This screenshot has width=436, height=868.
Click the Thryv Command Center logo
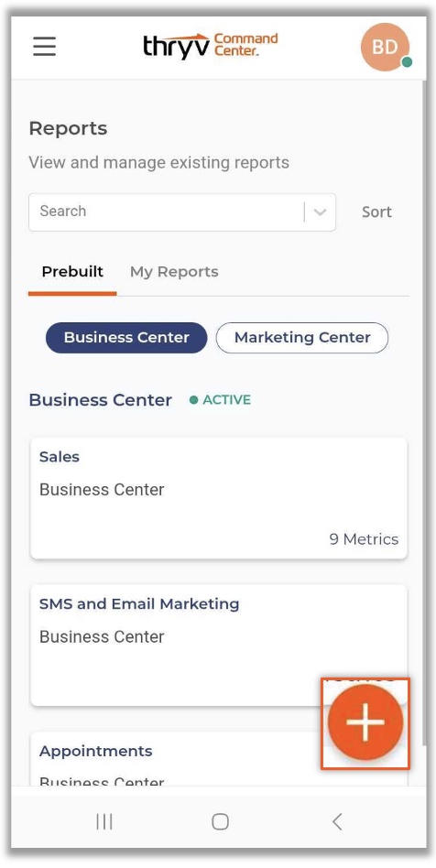(x=210, y=46)
